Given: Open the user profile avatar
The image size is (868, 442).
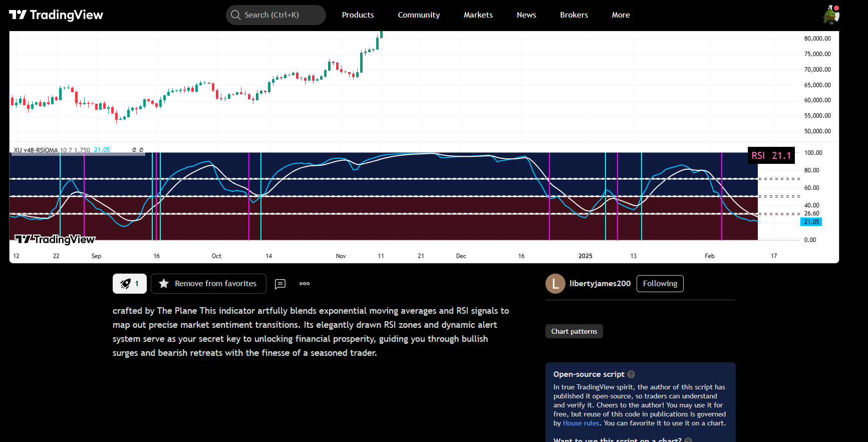Looking at the screenshot, I should (831, 15).
